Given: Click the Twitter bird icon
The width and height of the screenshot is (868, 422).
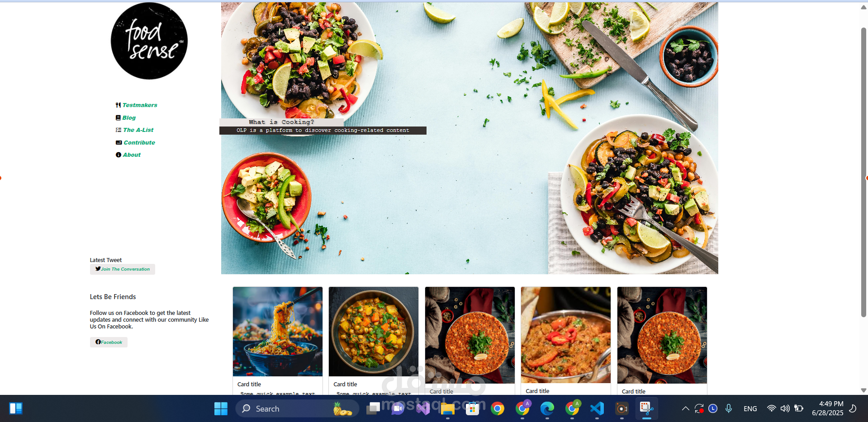Looking at the screenshot, I should (98, 269).
